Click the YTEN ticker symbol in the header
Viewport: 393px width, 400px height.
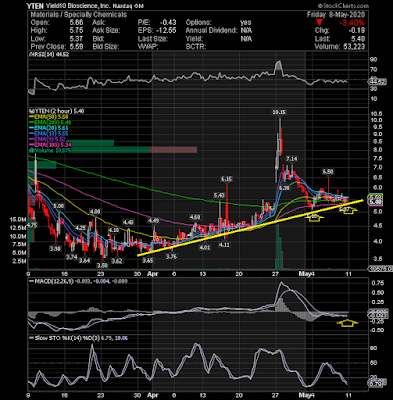coord(35,6)
